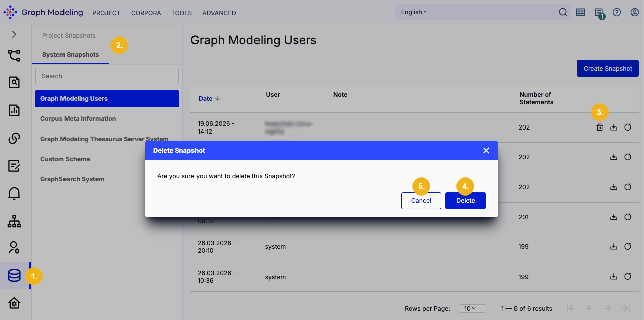Open the edit checklist sidebar icon

(14, 166)
